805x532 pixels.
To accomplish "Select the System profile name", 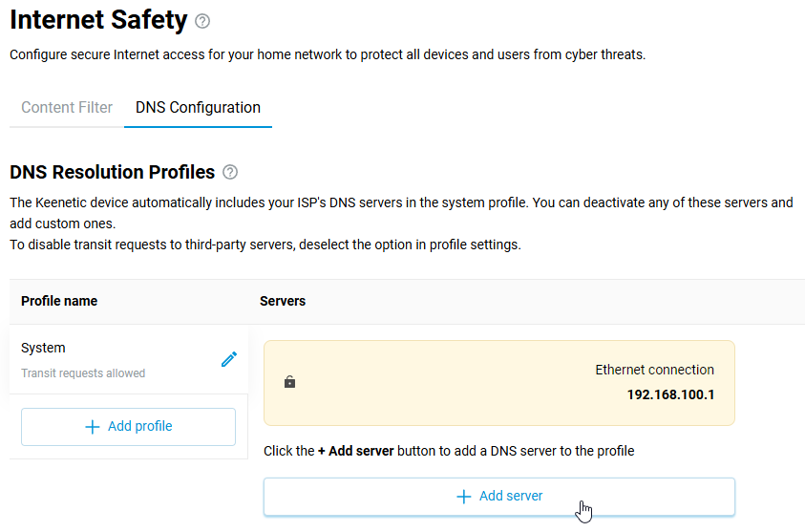I will tap(43, 349).
